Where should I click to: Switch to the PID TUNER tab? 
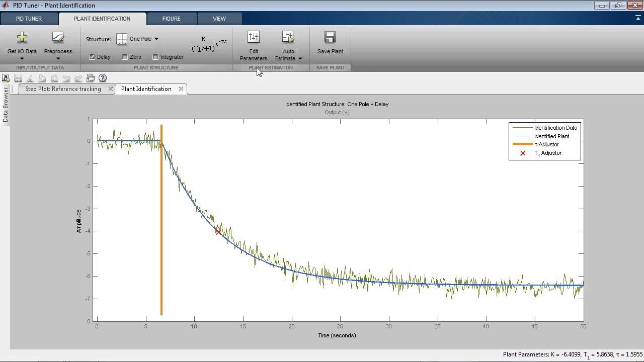pyautogui.click(x=29, y=19)
